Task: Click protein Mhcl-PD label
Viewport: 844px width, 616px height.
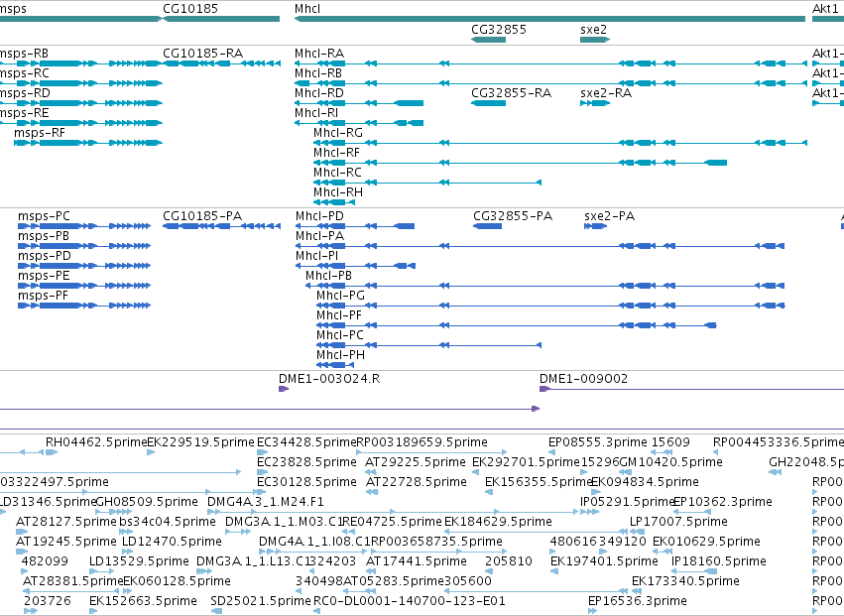Action: (x=319, y=216)
